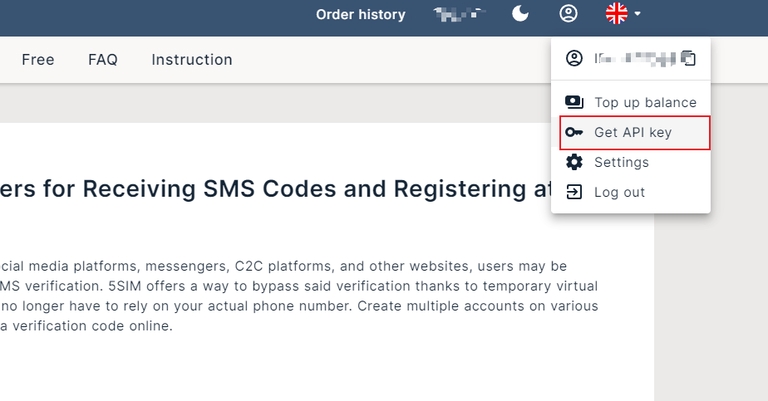Open the FAQ navigation tab
Screen dimensions: 768x401
tap(103, 60)
